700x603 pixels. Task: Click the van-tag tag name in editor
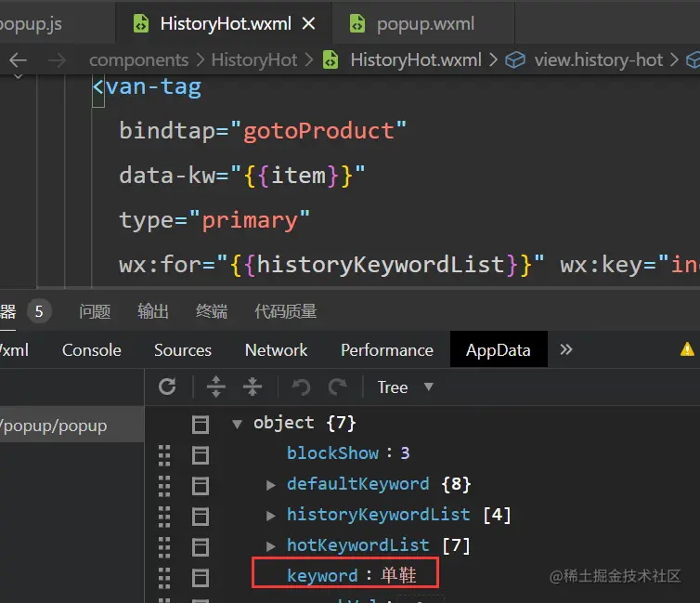pos(154,86)
